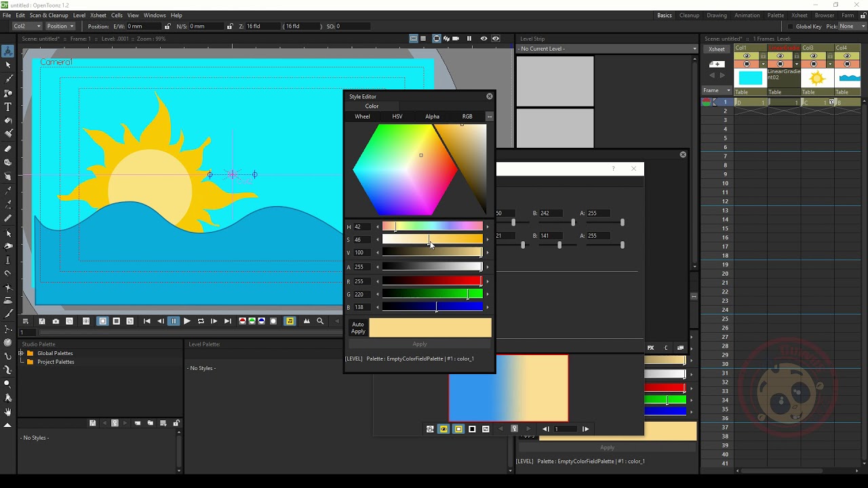Open the Col2 column dropdown
The width and height of the screenshot is (868, 488).
pos(27,26)
